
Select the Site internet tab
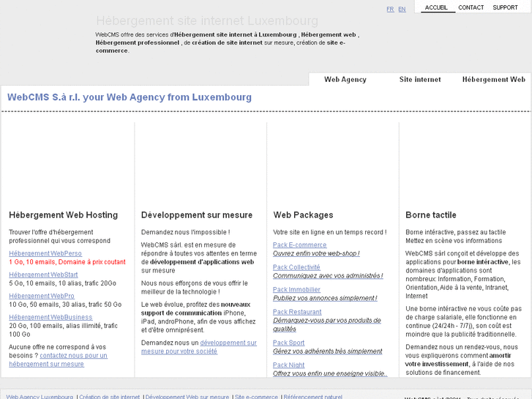pyautogui.click(x=420, y=80)
